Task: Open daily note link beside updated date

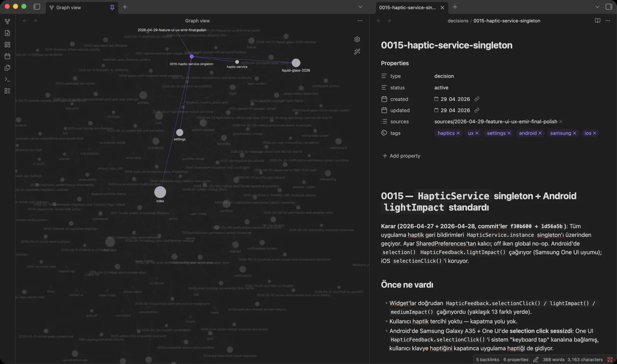Action: click(x=477, y=110)
